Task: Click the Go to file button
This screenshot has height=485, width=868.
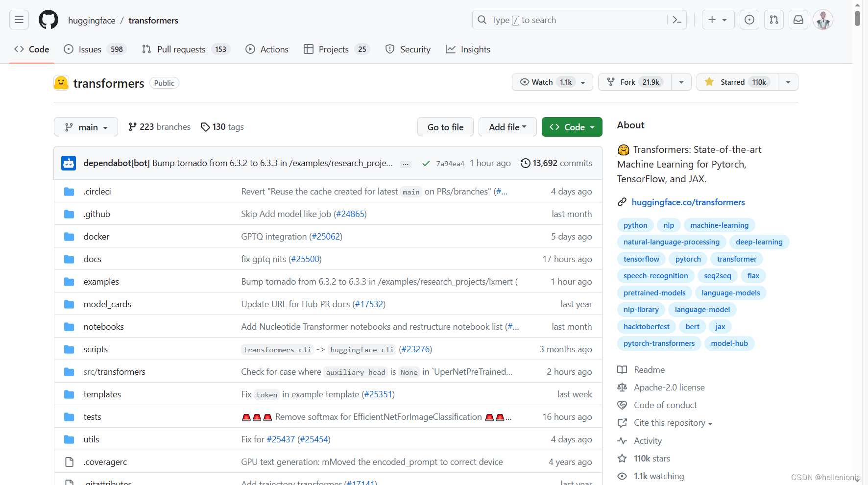Action: tap(445, 127)
